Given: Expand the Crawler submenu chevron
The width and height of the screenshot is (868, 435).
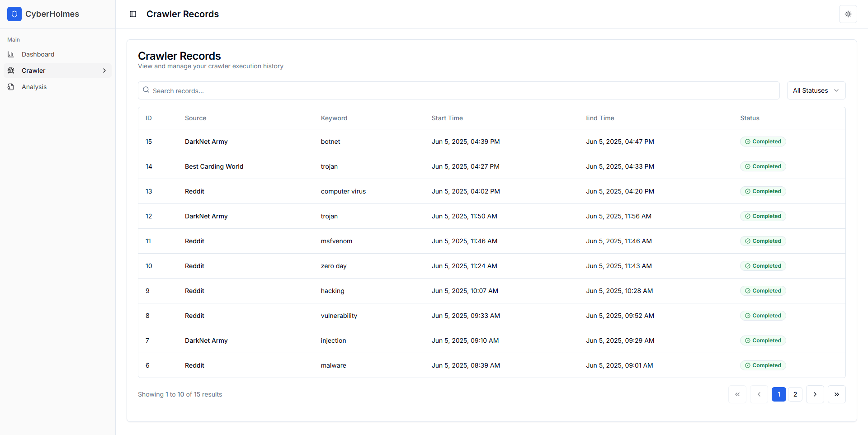Looking at the screenshot, I should (x=104, y=71).
